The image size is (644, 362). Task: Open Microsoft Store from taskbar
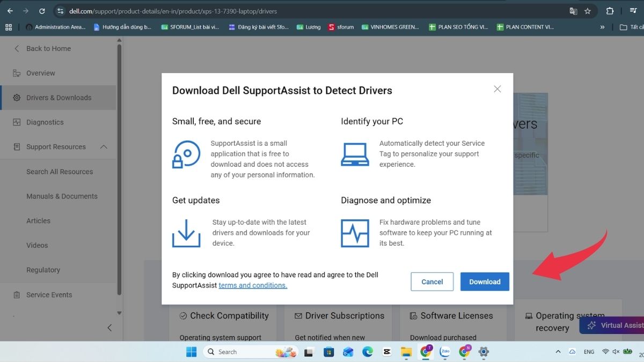(328, 352)
